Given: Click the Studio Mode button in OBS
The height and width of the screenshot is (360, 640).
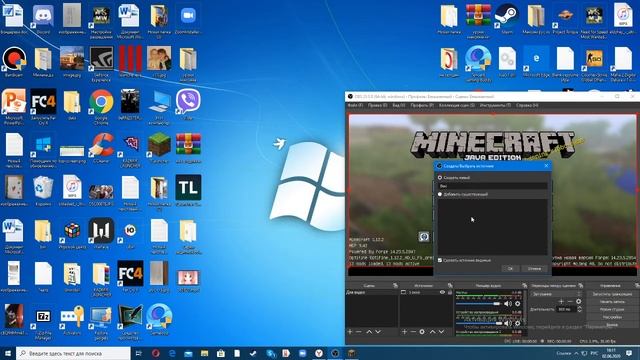Looking at the screenshot, I should click(x=612, y=309).
